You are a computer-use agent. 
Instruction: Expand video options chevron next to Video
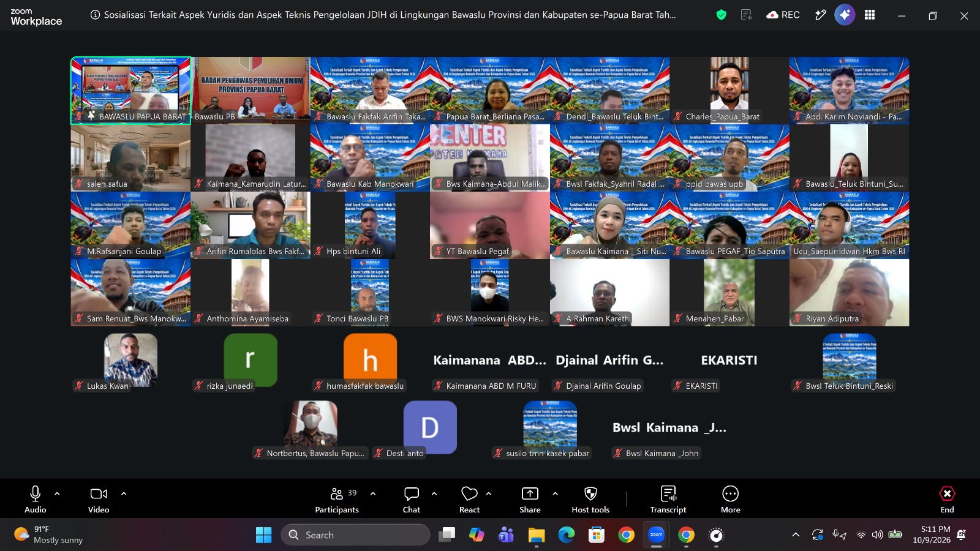point(124,493)
